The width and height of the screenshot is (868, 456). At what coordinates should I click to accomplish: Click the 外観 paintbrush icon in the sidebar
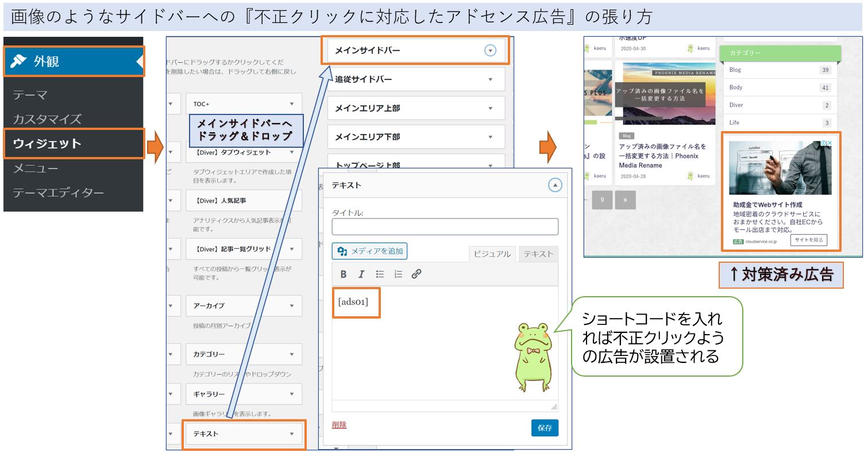point(18,59)
